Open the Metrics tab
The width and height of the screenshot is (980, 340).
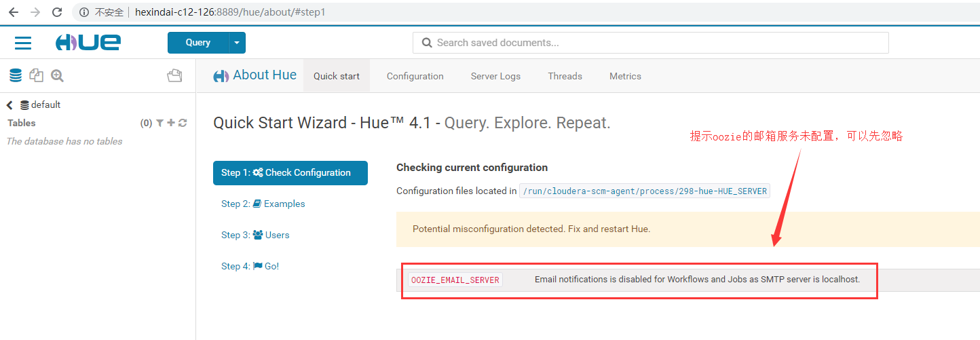(625, 76)
